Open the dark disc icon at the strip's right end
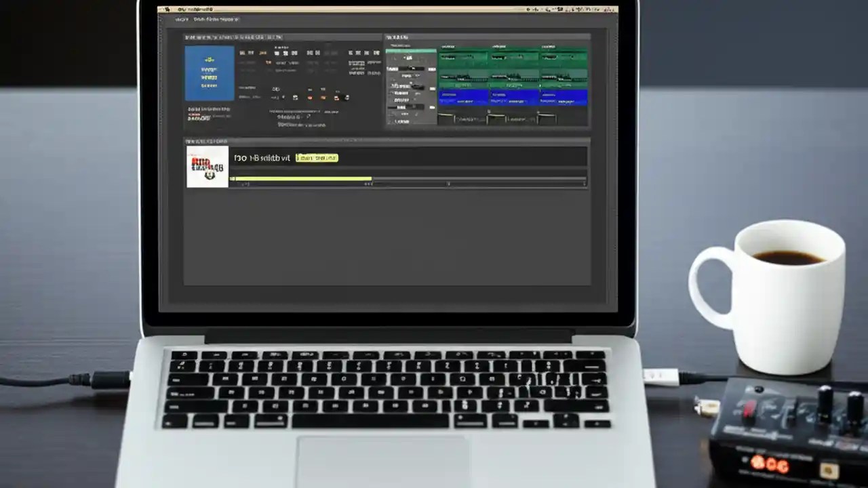 [346, 97]
